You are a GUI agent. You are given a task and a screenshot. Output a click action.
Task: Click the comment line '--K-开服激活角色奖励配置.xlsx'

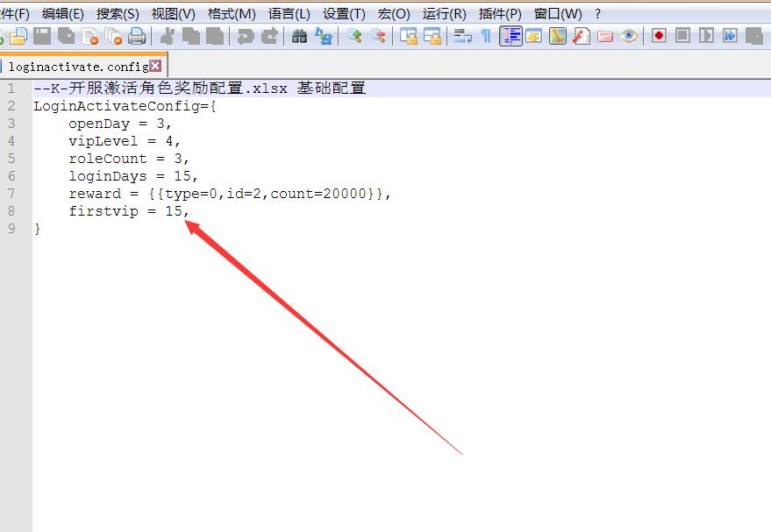pos(161,89)
